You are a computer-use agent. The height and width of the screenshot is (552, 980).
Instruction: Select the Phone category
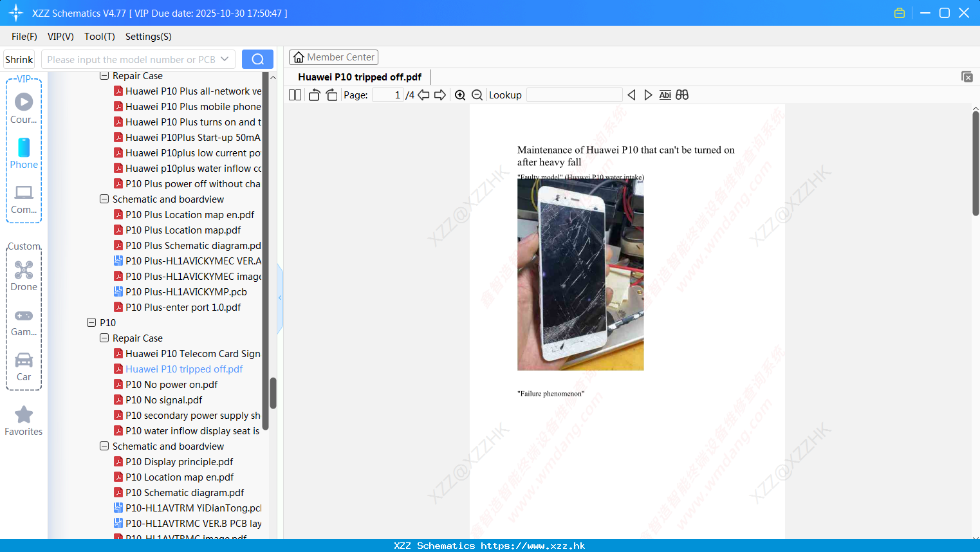[x=24, y=153]
